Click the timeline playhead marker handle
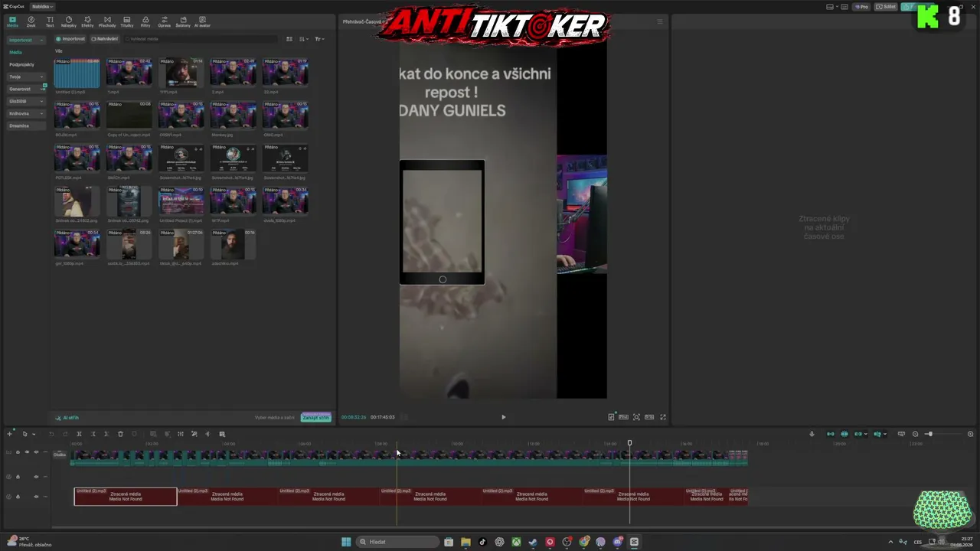Screen dimensions: 980x551 pyautogui.click(x=629, y=443)
